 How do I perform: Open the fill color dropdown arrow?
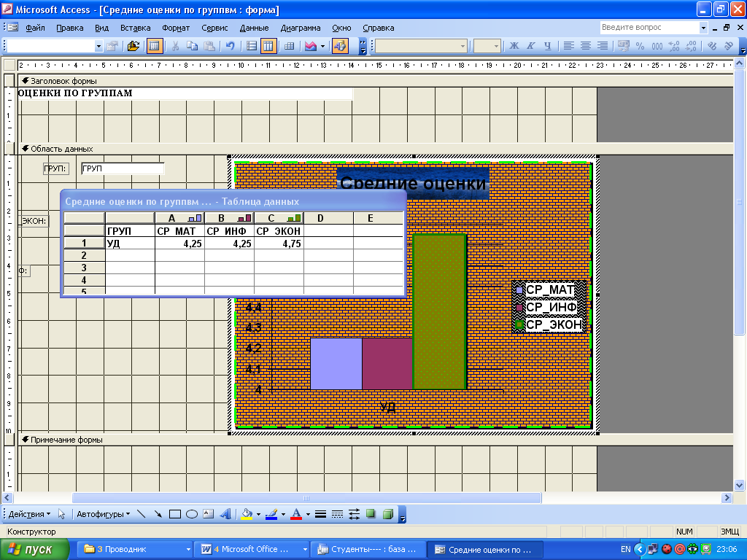258,514
